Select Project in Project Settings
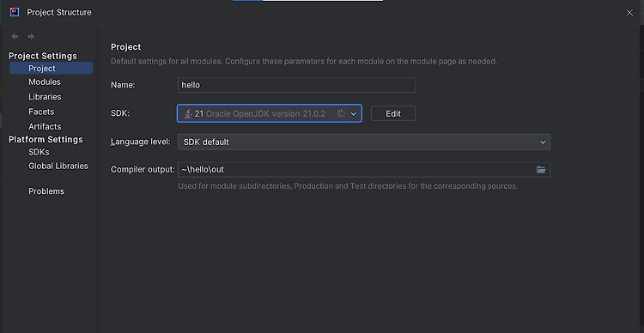 click(52, 69)
